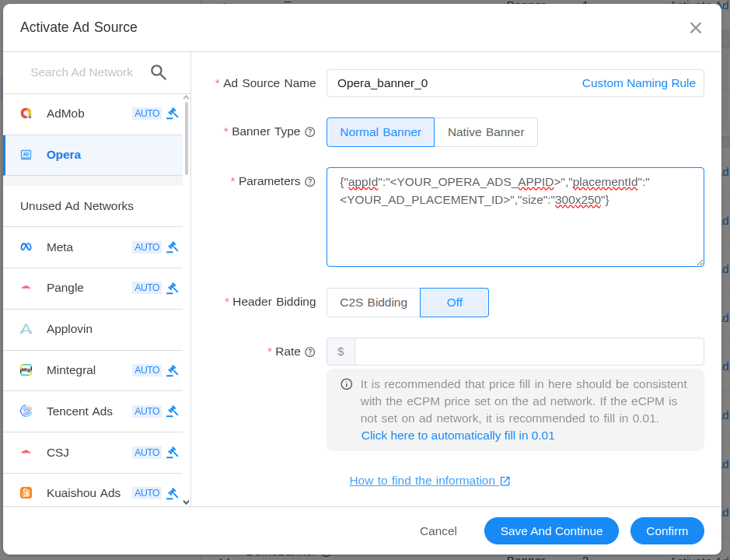The image size is (730, 560).
Task: Enable C2S Bidding for header bidding
Action: tap(373, 303)
